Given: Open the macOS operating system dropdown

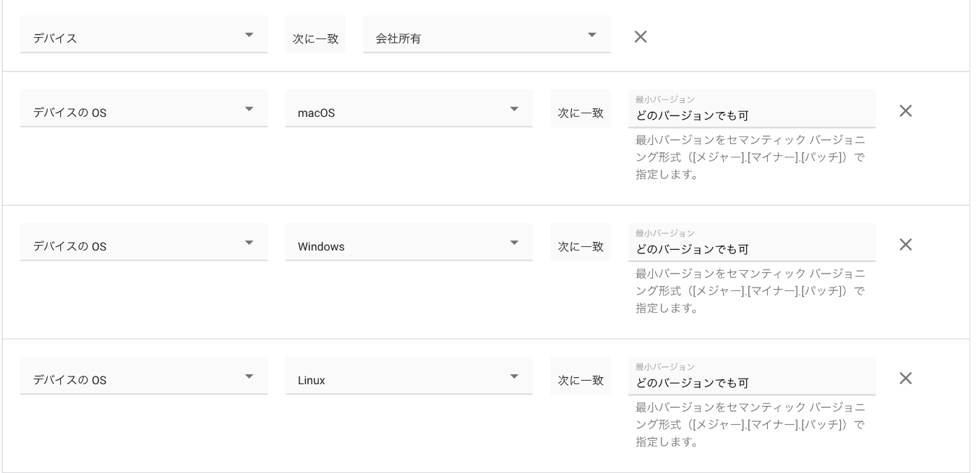Looking at the screenshot, I should click(409, 111).
